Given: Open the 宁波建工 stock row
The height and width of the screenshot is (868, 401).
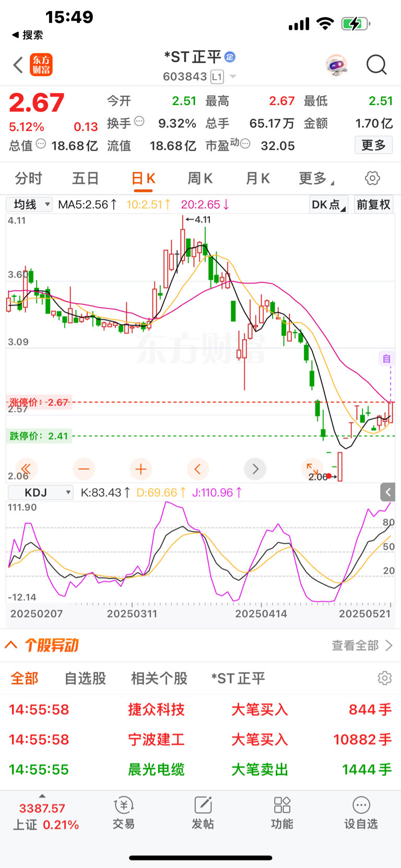Looking at the screenshot, I should (200, 740).
